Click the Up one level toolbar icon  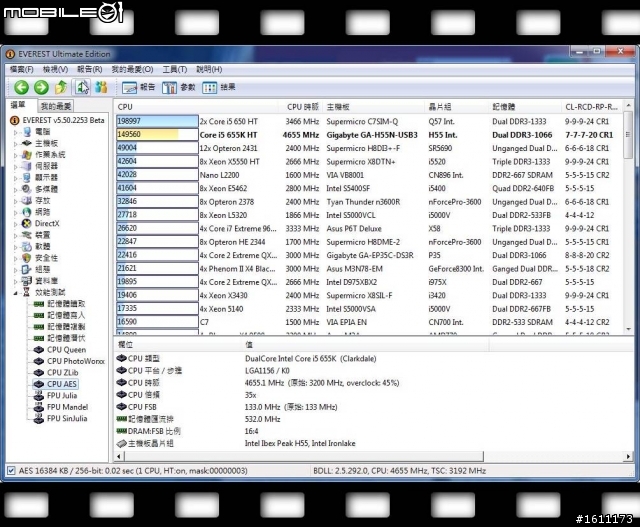61,87
